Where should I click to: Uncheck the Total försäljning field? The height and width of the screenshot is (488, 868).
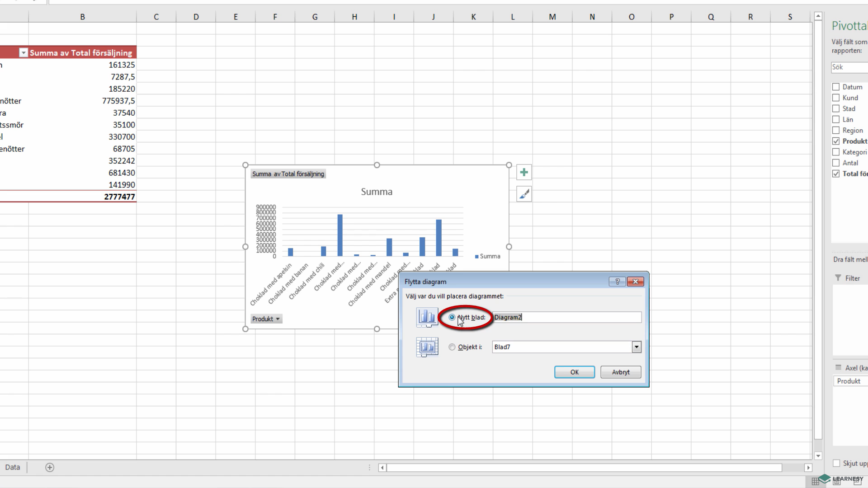(x=836, y=174)
